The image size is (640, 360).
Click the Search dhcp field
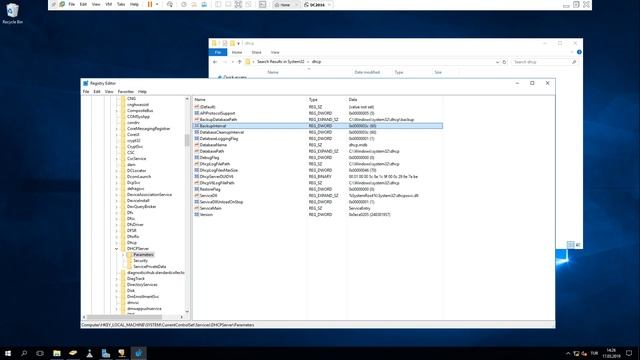click(x=544, y=62)
